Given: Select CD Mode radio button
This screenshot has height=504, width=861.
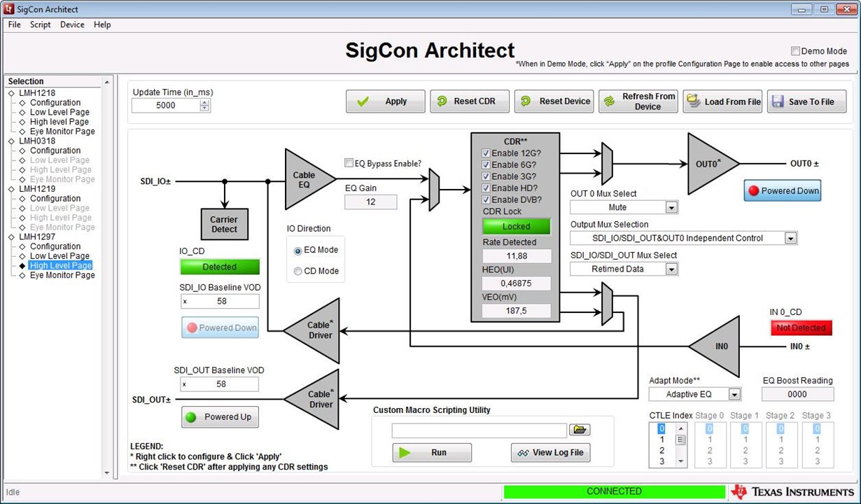Looking at the screenshot, I should coord(298,272).
